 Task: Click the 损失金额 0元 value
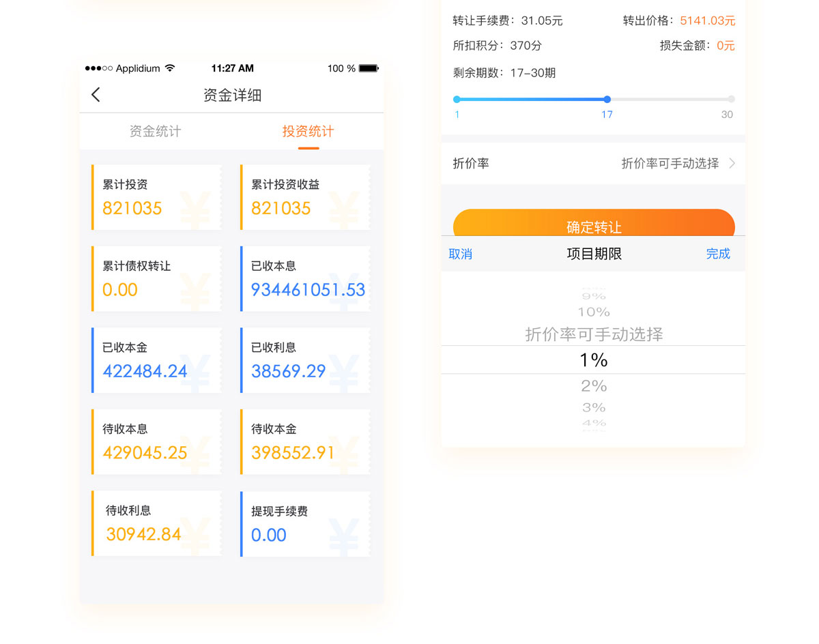[725, 46]
